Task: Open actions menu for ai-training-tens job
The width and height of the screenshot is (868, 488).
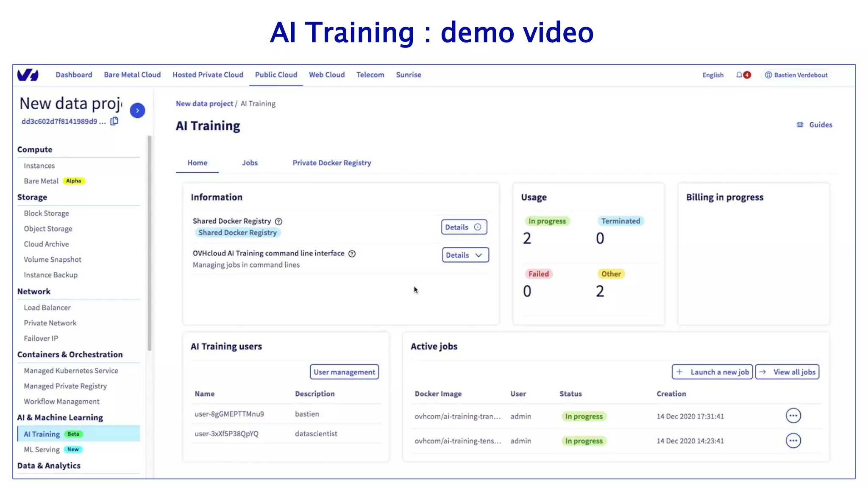Action: pos(793,441)
